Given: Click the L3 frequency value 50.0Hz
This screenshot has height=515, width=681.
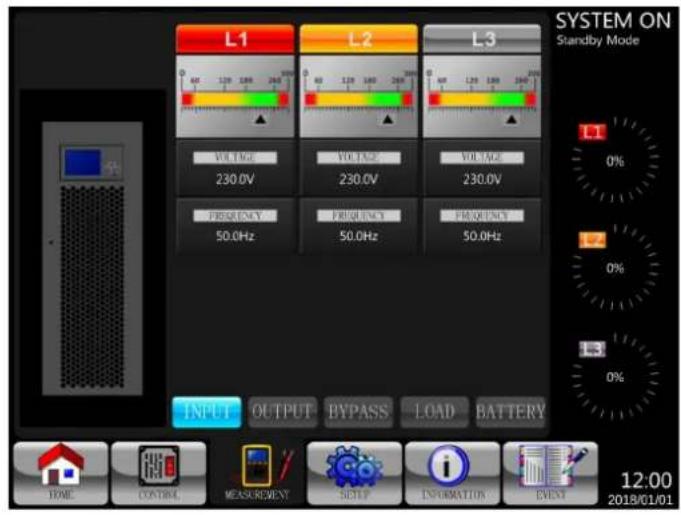Looking at the screenshot, I should coord(482,236).
